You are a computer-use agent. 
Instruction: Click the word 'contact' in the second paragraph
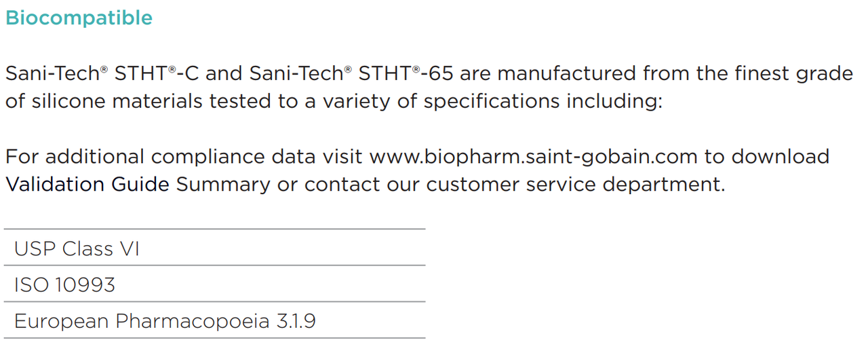pyautogui.click(x=342, y=185)
